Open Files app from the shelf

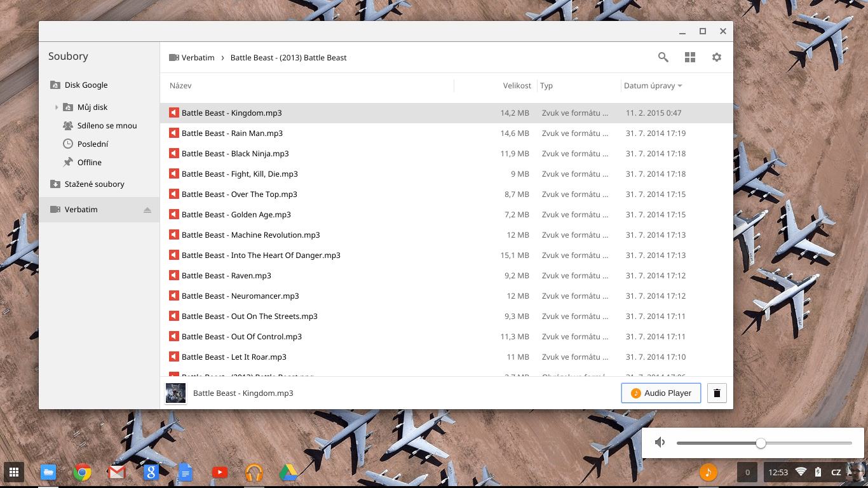(48, 472)
